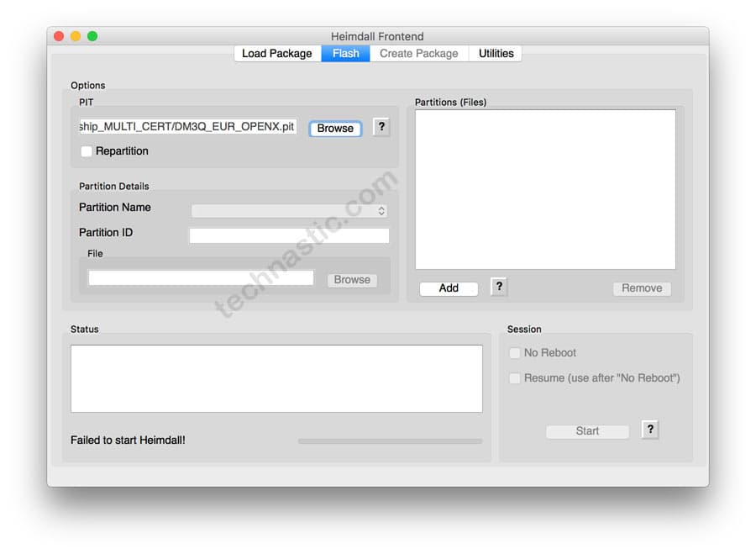This screenshot has height=554, width=756.
Task: Open PIT help question mark button
Action: pyautogui.click(x=381, y=127)
